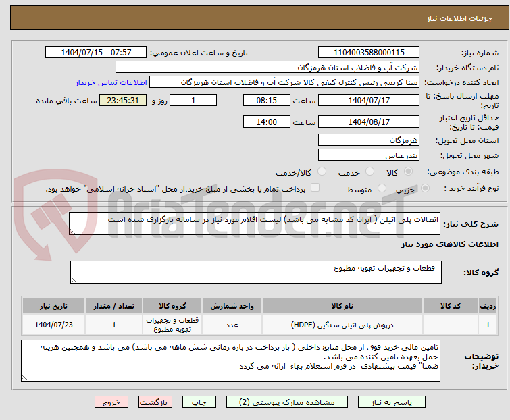Click table cell قطعات و تجهیزات تهویه مطبوع
The height and width of the screenshot is (420, 510).
click(x=172, y=325)
